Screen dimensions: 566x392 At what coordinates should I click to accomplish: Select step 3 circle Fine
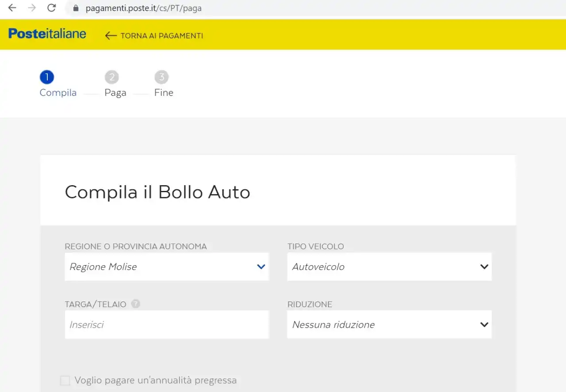click(161, 77)
